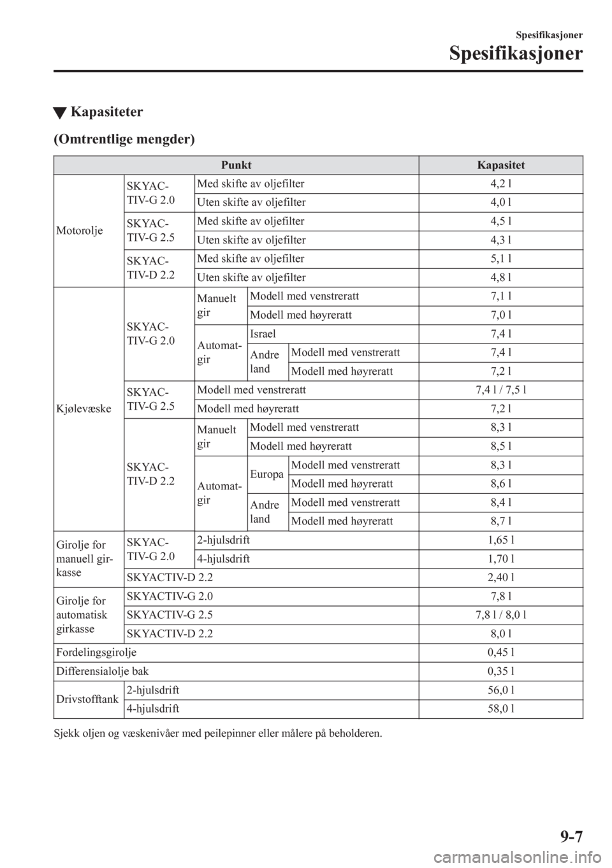Screen dimensions: 612x868
Task: Click the '8,6 l' coolant value
Action: (501, 484)
